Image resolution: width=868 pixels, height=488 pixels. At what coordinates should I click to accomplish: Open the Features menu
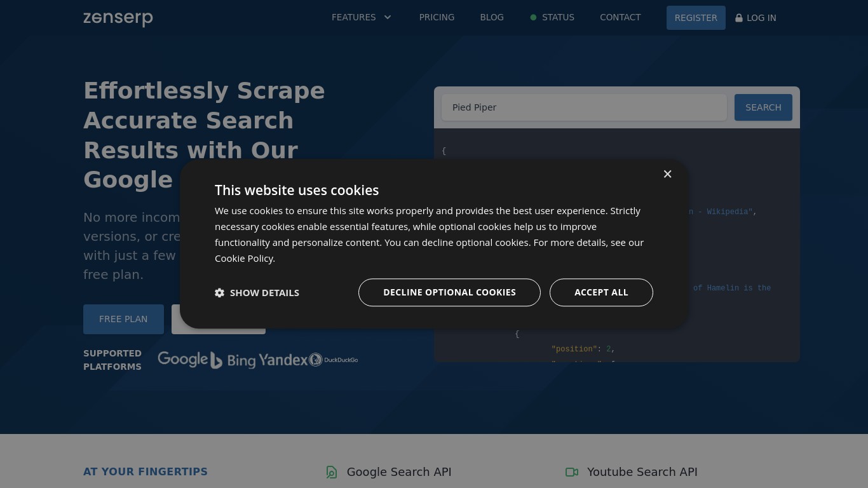[354, 18]
